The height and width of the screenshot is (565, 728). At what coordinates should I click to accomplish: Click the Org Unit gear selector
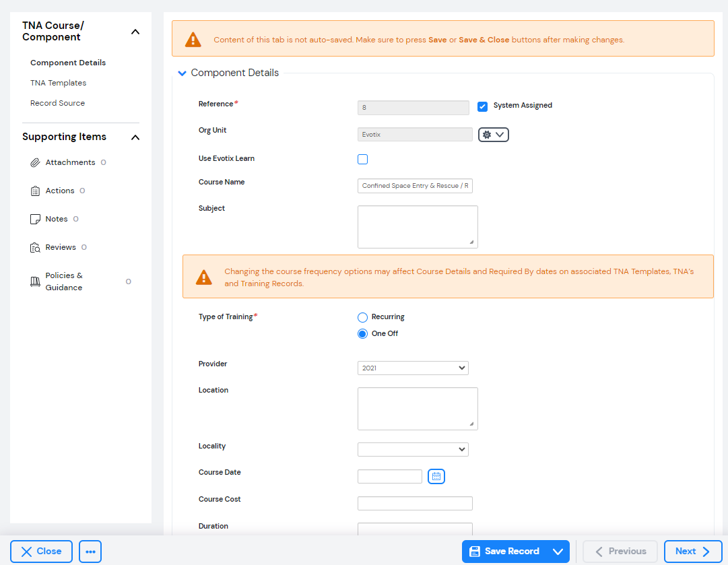[493, 135]
